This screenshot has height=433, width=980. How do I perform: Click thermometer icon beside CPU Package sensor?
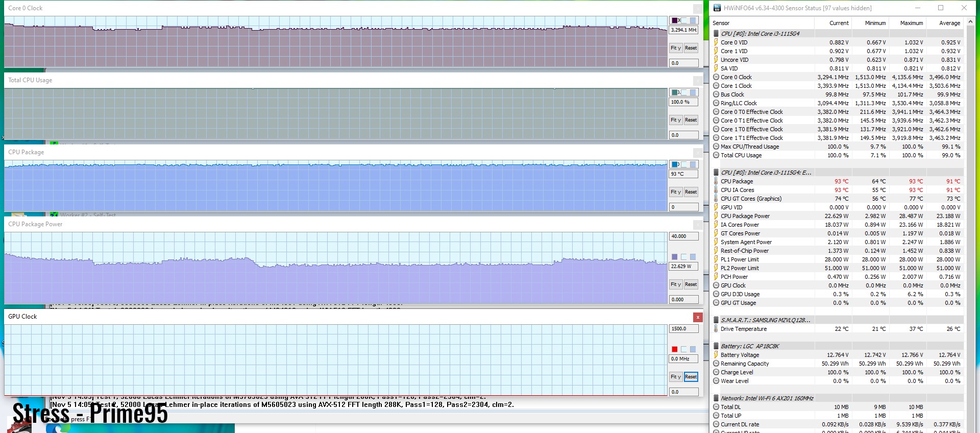[716, 181]
